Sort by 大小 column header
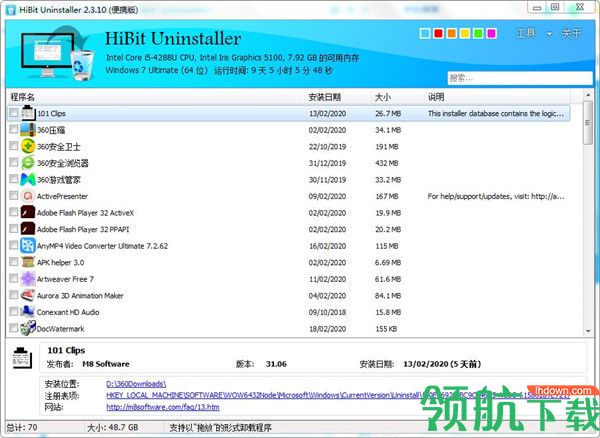The height and width of the screenshot is (438, 600). pos(383,97)
